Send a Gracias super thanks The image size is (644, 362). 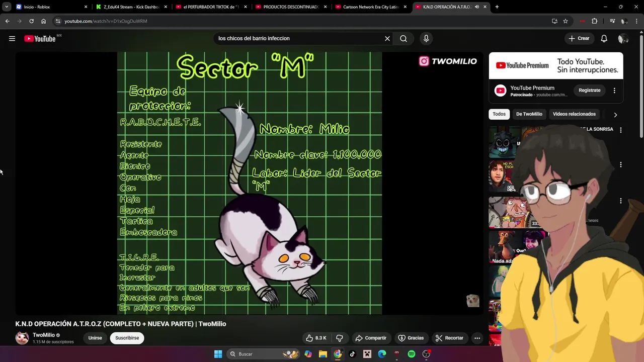point(411,338)
